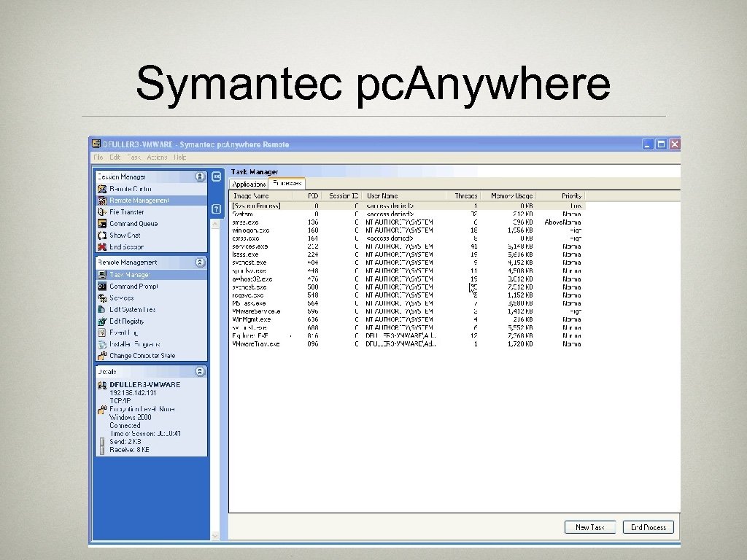This screenshot has height=560, width=747.
Task: Open the Edit menu
Action: (115, 157)
